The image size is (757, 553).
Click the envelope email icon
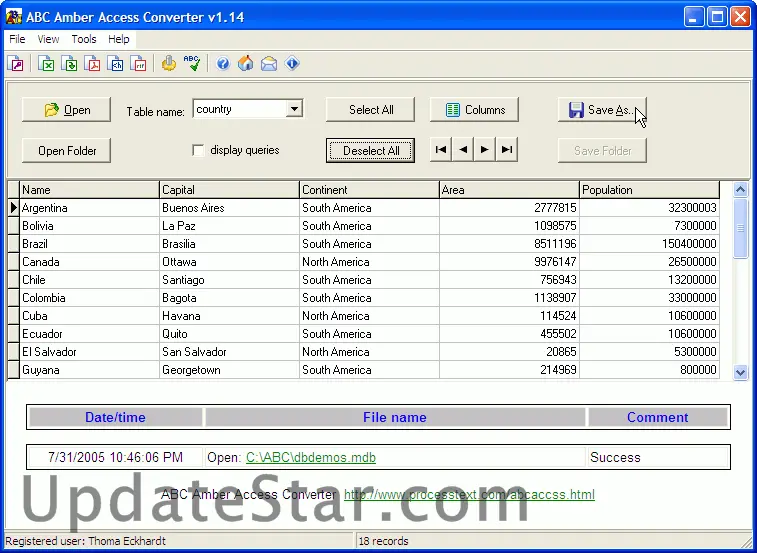268,64
